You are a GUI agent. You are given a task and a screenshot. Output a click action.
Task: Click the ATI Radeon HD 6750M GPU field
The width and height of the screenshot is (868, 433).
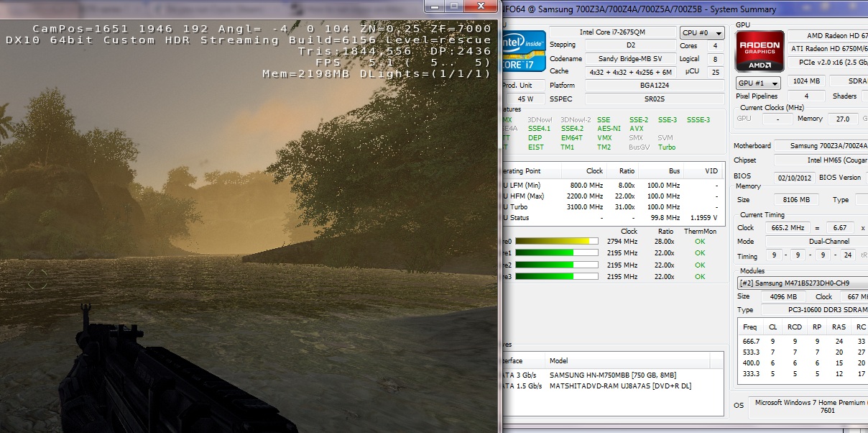click(x=828, y=49)
